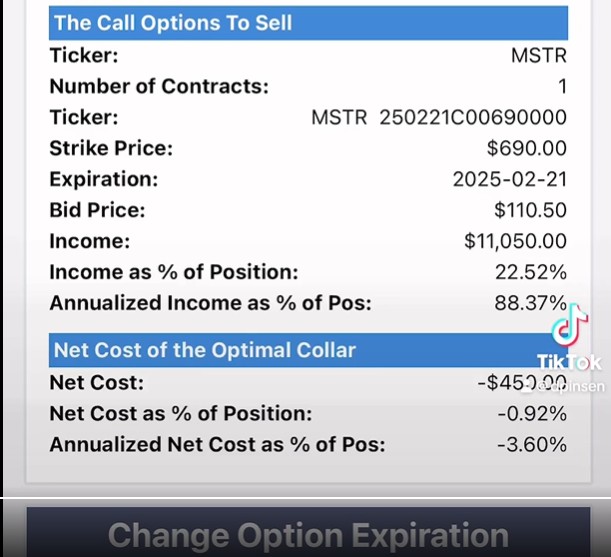Screen dimensions: 611x557
Task: Click the MSTR ticker value in first row
Action: (538, 55)
